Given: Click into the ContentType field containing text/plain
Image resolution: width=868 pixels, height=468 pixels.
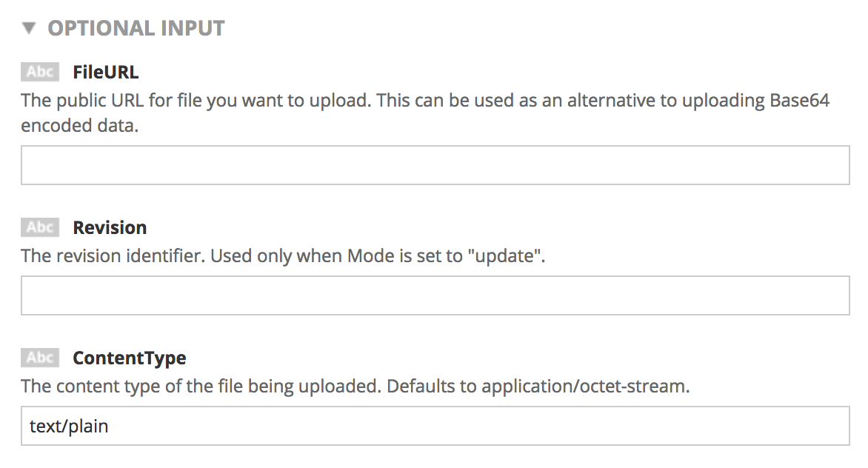Looking at the screenshot, I should [435, 426].
